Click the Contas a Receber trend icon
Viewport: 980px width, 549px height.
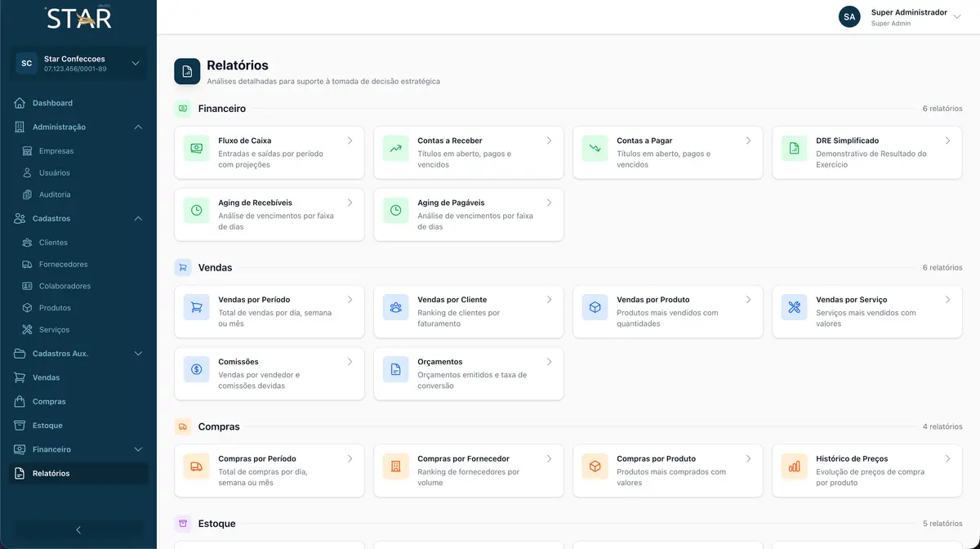[x=395, y=148]
